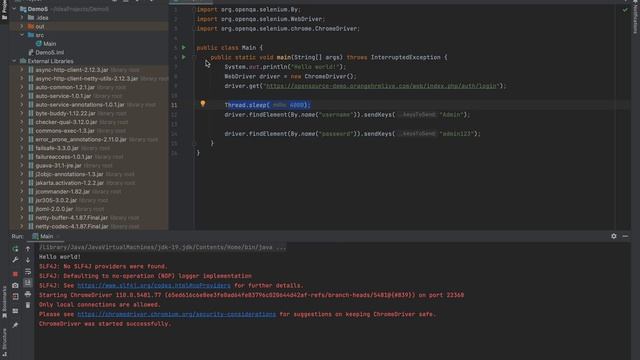Screen dimensions: 640x360
Task: Open the slf4j.org codes link in console
Action: pos(154,285)
